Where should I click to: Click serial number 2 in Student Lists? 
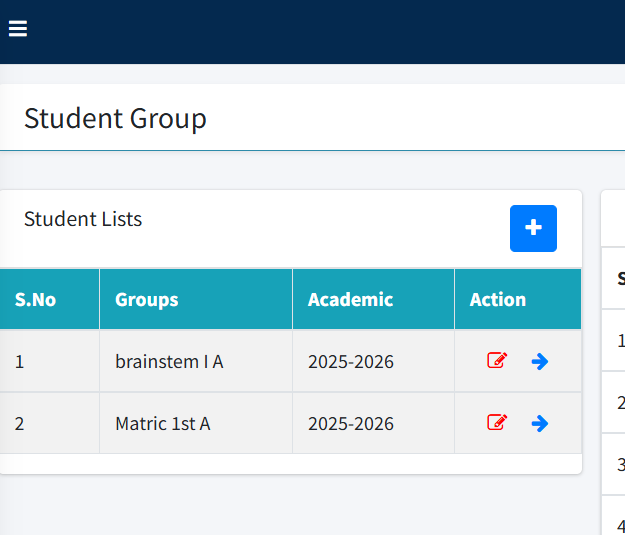tap(19, 423)
